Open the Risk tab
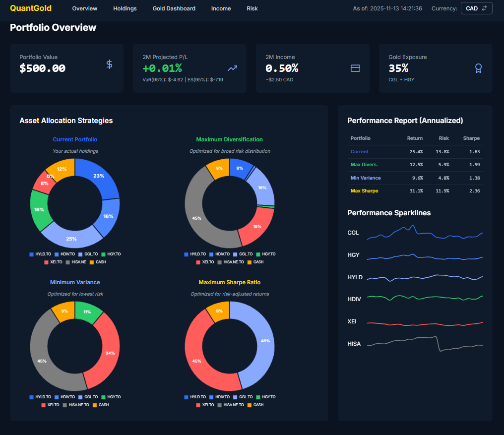Screen dimensions: 504x435 point(252,8)
